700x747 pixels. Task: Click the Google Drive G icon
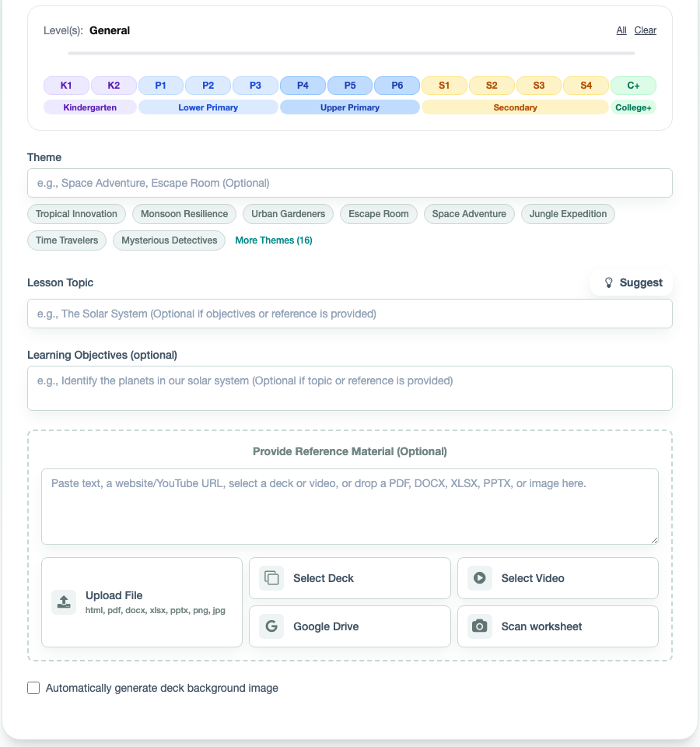pyautogui.click(x=271, y=626)
